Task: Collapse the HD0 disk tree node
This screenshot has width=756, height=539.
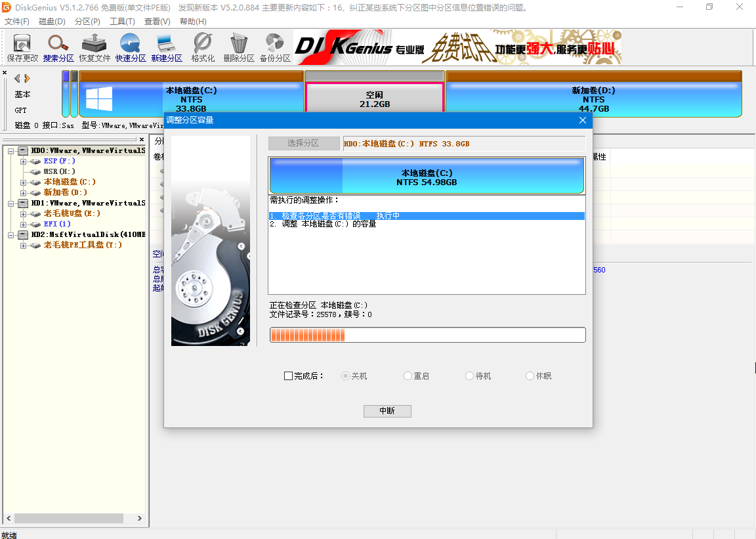Action: (10, 151)
